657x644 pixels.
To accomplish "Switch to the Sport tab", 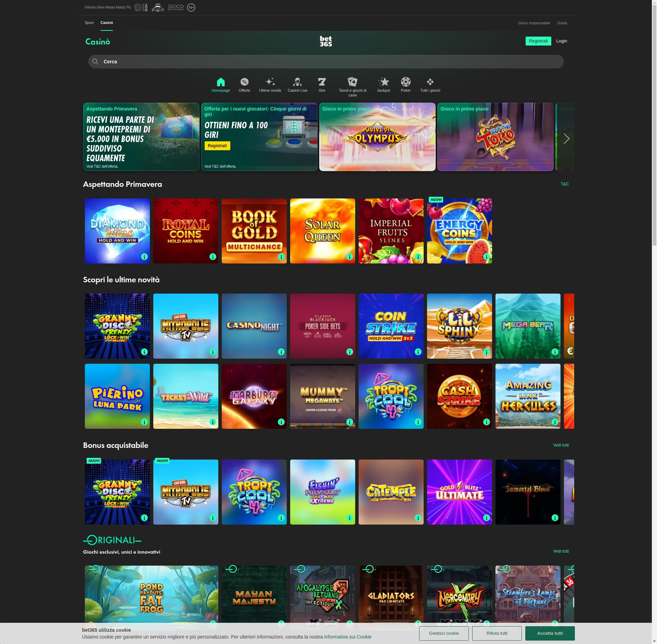I will click(89, 23).
